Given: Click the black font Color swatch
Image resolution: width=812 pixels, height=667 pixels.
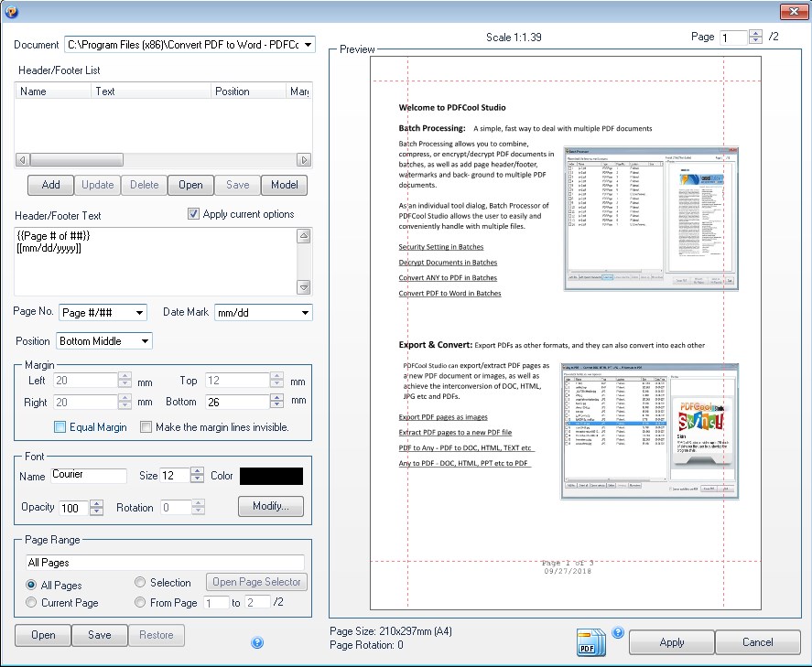Looking at the screenshot, I should click(271, 476).
